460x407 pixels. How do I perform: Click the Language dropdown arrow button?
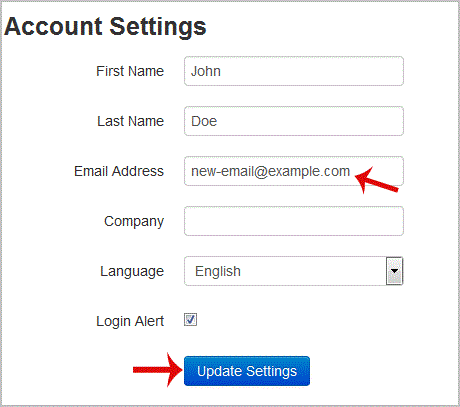tap(394, 271)
